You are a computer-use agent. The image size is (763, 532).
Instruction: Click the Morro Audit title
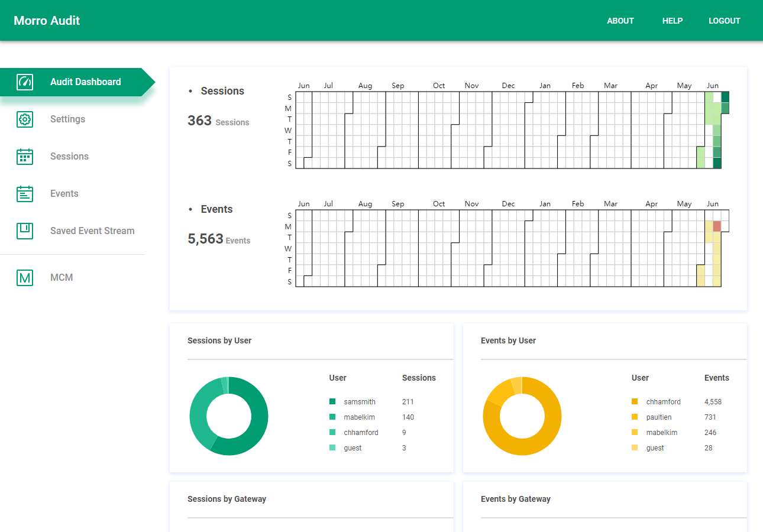point(47,21)
